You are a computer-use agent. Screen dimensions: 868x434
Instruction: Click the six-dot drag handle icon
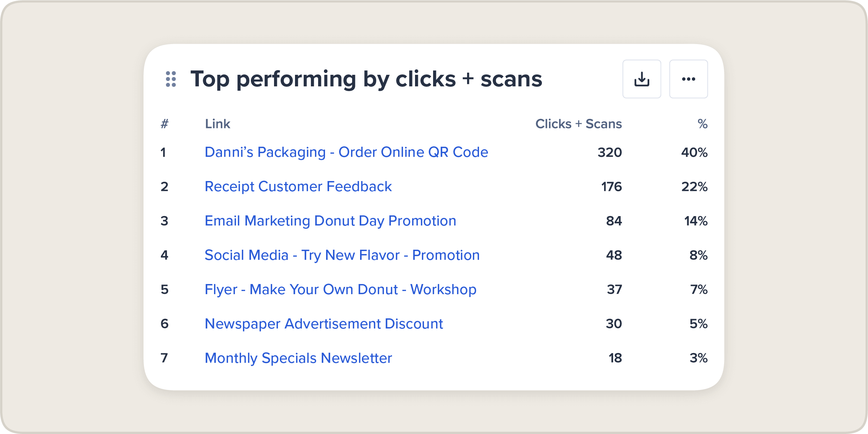(x=171, y=79)
